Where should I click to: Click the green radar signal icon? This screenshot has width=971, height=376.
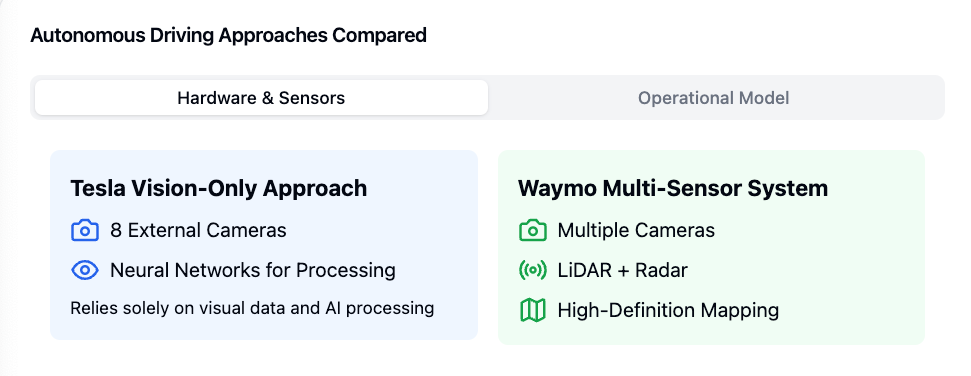(533, 270)
